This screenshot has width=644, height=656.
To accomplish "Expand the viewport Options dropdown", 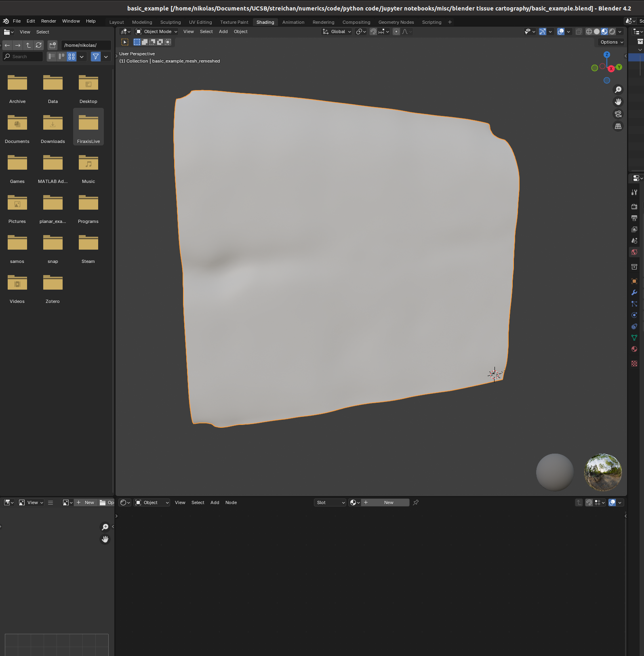I will coord(612,42).
